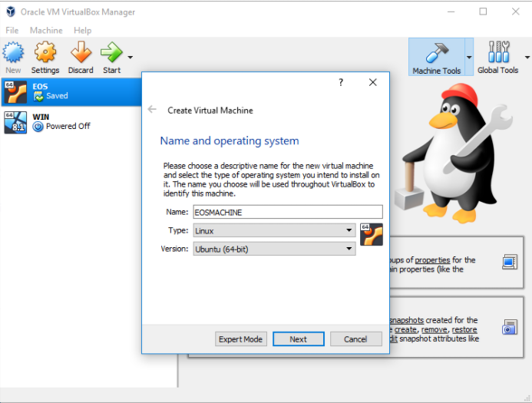Viewport: 532px width, 403px height.
Task: Select the Global Tools icon
Action: point(498,52)
